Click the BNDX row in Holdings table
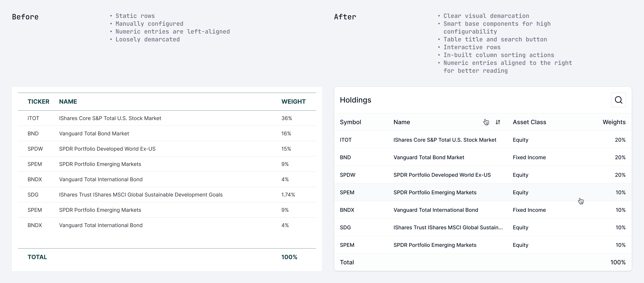The height and width of the screenshot is (283, 644). (482, 210)
